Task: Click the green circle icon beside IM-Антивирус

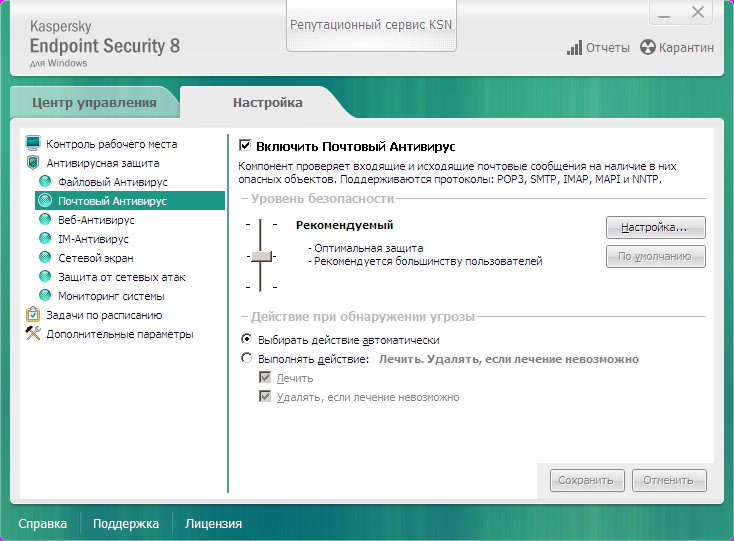Action: point(45,239)
